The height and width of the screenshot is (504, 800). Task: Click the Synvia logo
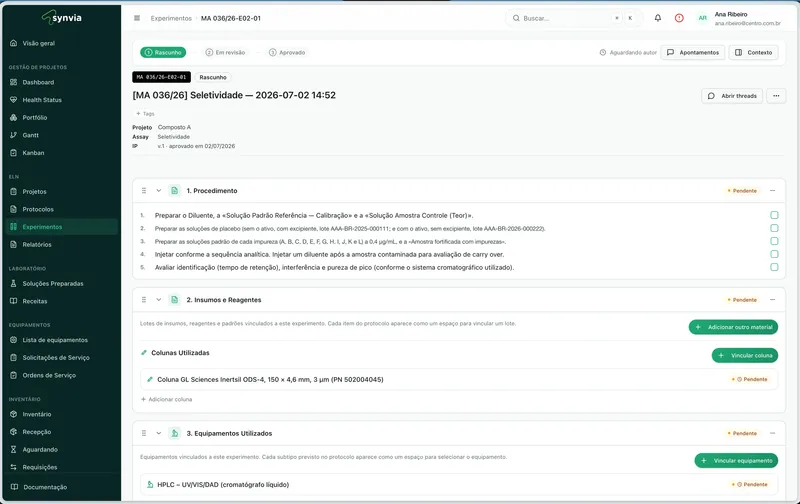click(x=62, y=17)
